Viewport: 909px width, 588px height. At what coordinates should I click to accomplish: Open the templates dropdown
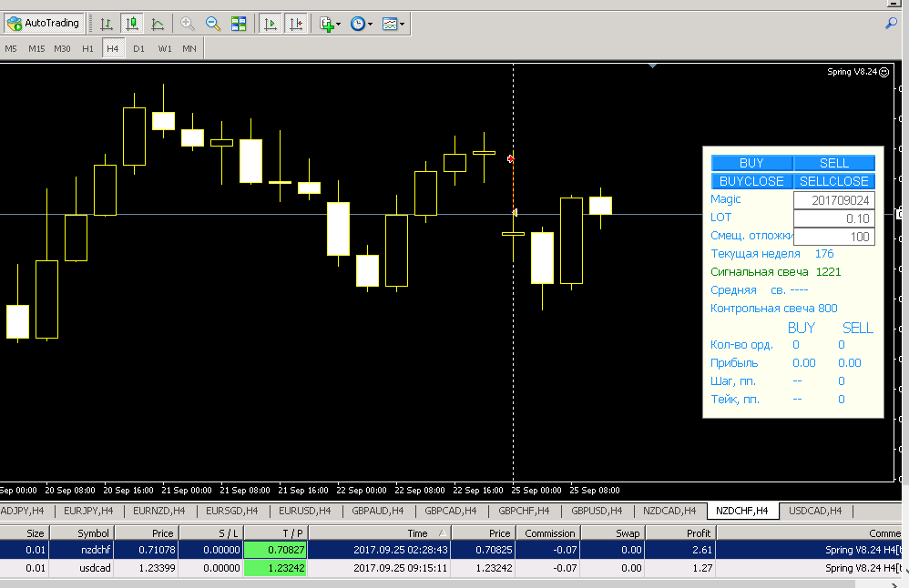pos(393,24)
